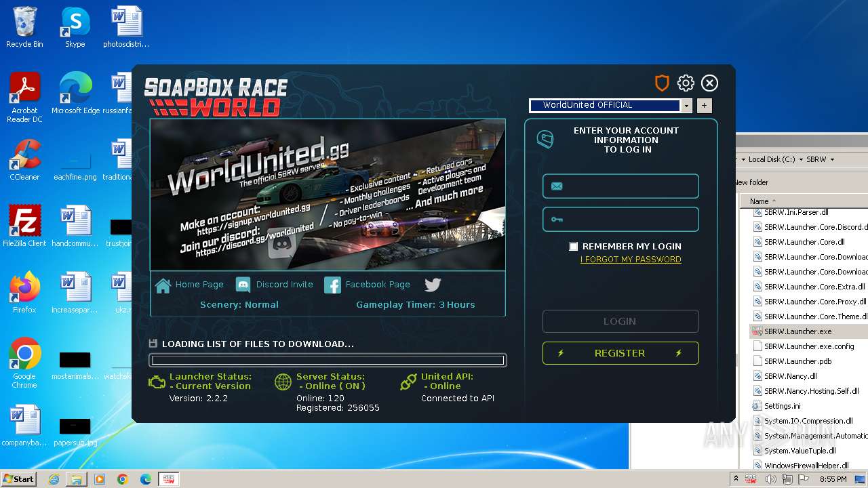Add a server with the plus button
The width and height of the screenshot is (868, 488).
[704, 106]
